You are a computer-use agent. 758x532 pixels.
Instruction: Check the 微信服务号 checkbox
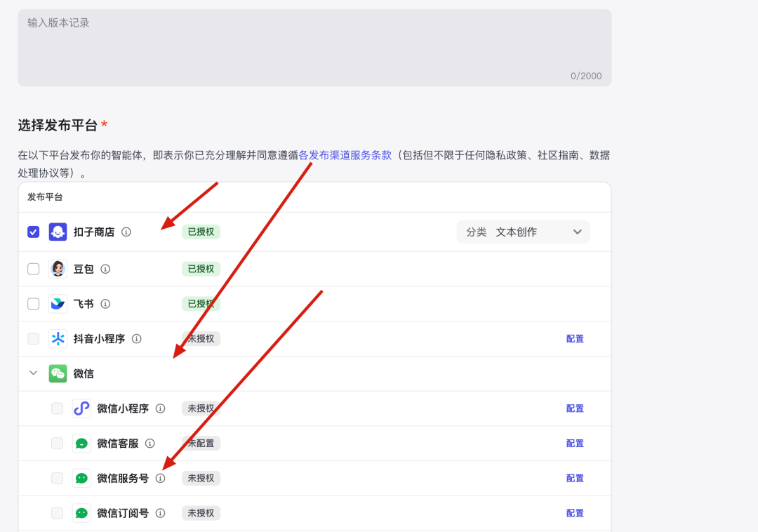(x=57, y=478)
